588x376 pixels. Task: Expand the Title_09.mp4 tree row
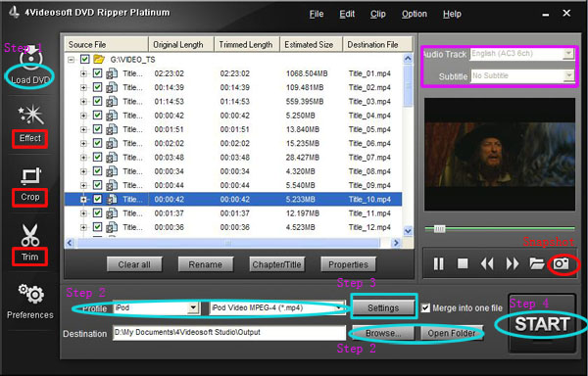[83, 186]
